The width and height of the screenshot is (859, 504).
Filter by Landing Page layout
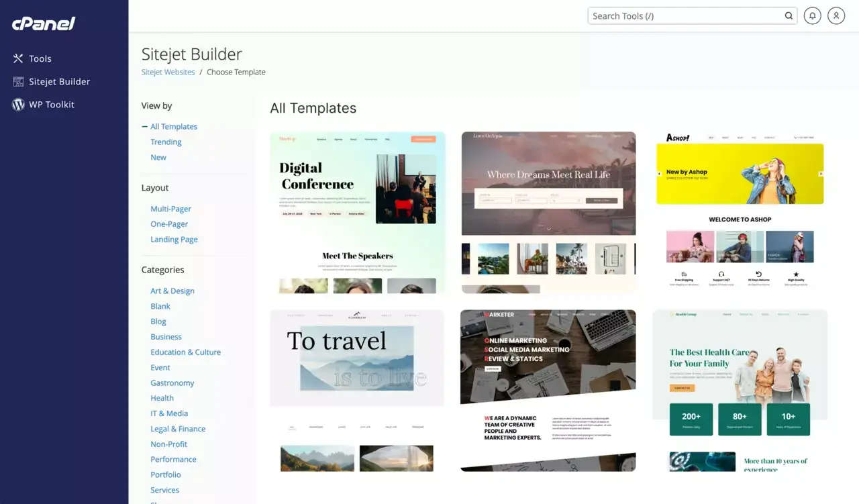click(174, 239)
